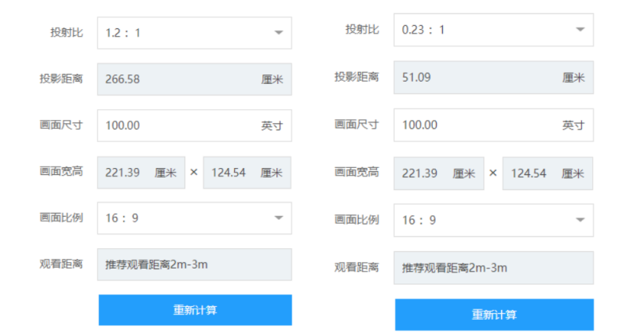Screen dimensions: 644x336
Task: Click the 推荐观看距离2m-3m field in the right form
Action: (x=493, y=268)
